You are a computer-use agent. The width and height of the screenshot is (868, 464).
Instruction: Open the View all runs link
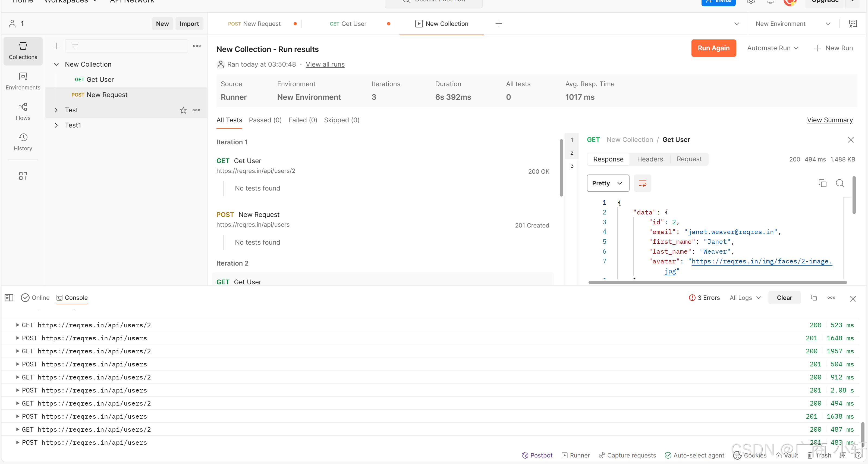tap(325, 64)
